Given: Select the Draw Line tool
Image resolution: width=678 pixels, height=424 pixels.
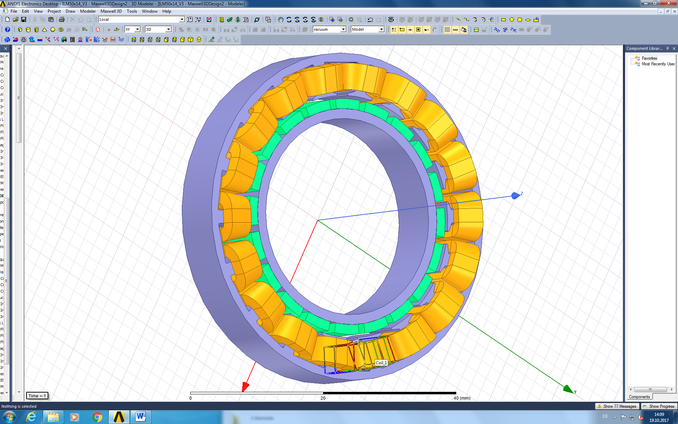Looking at the screenshot, I should point(457,19).
